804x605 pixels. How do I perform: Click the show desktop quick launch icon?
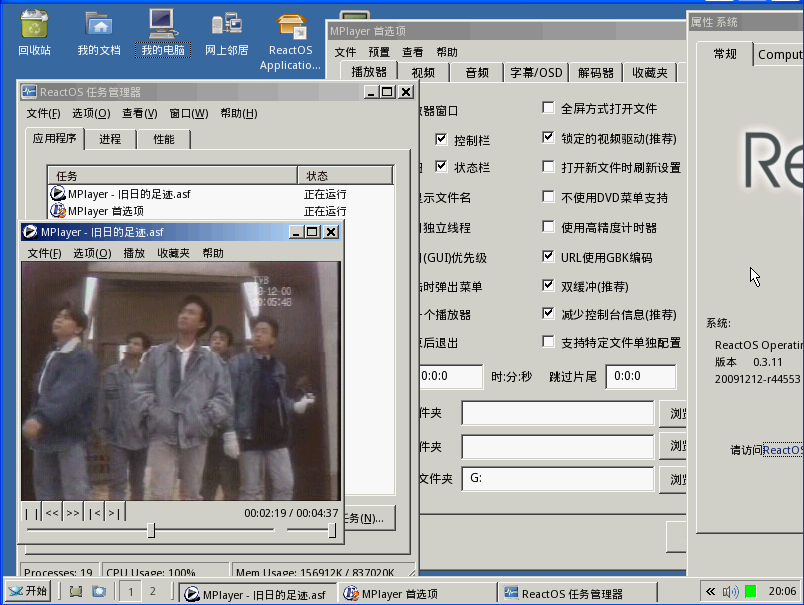coord(76,592)
